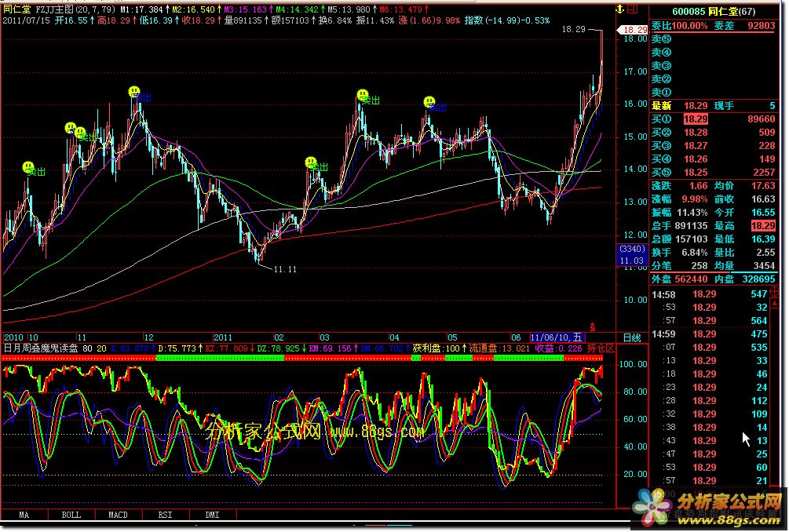Click the sell smiley near April 2011
Viewport: 789px width, 532px height.
(x=429, y=102)
